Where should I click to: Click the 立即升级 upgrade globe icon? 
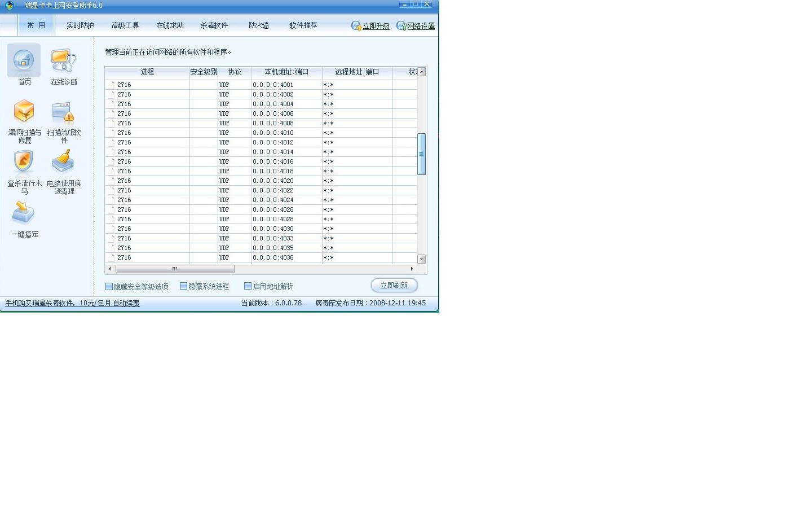pos(356,26)
